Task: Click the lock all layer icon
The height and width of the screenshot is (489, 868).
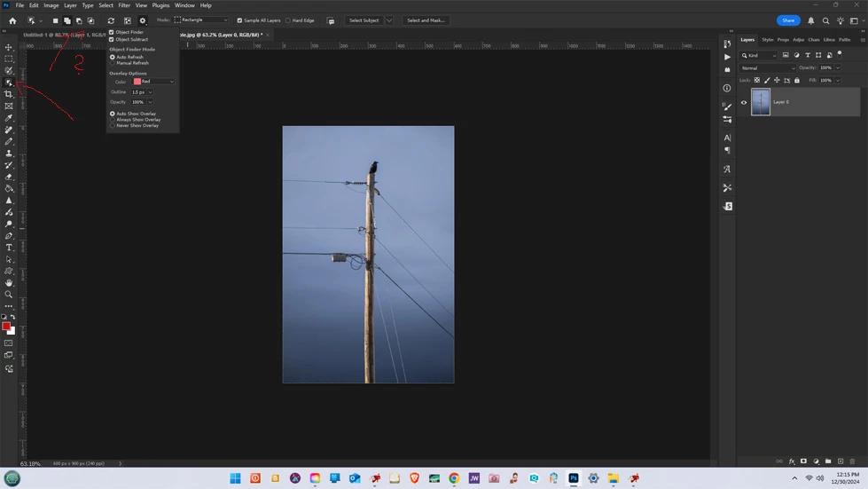Action: click(x=797, y=80)
